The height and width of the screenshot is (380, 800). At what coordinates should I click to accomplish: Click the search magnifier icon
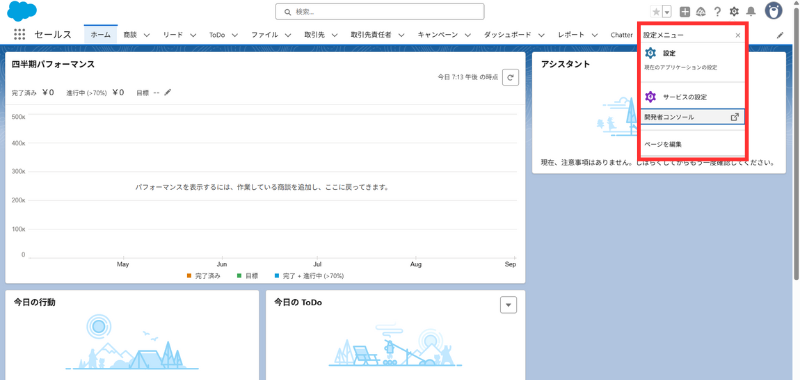click(288, 12)
